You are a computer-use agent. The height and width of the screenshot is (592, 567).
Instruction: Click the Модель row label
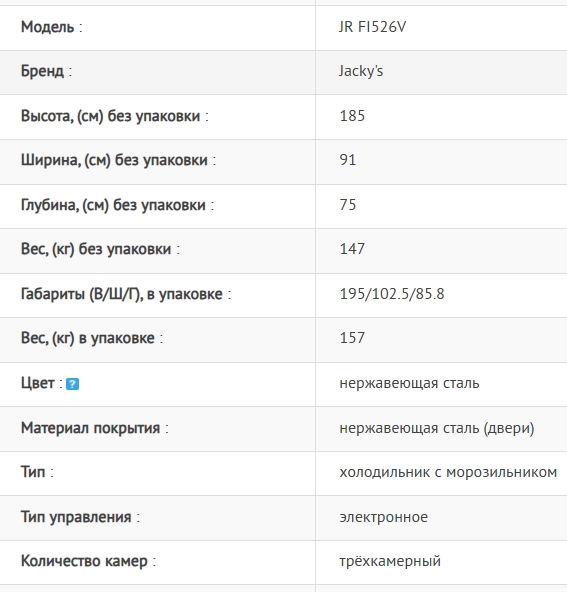pyautogui.click(x=51, y=27)
